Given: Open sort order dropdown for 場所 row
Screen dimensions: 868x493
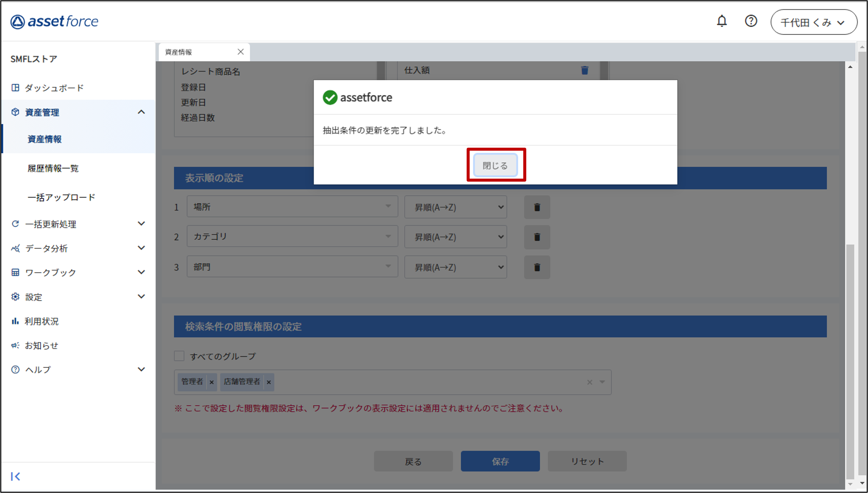Looking at the screenshot, I should (x=455, y=207).
